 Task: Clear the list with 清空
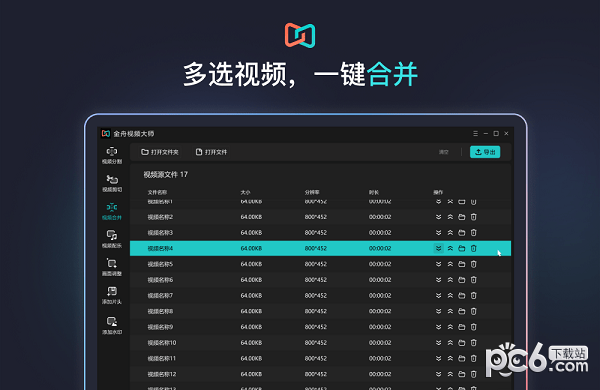tap(443, 152)
